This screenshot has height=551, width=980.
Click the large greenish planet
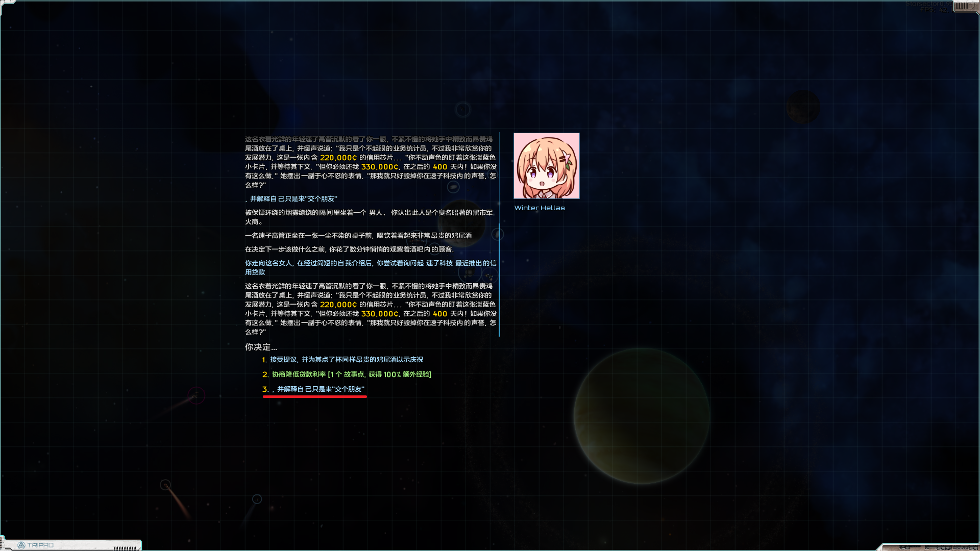click(x=641, y=416)
